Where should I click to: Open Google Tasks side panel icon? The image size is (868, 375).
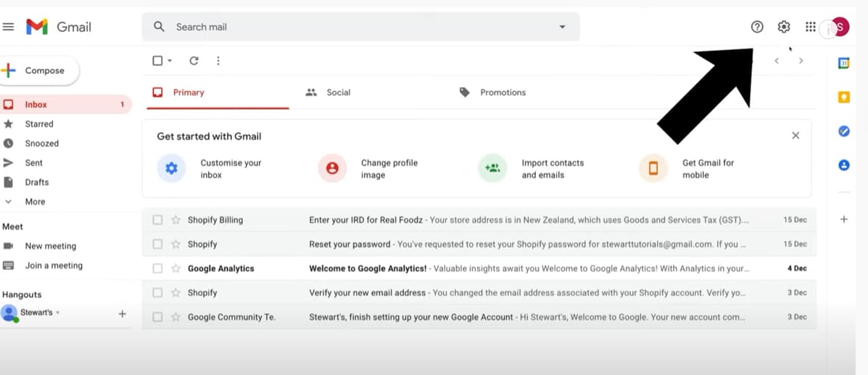843,131
